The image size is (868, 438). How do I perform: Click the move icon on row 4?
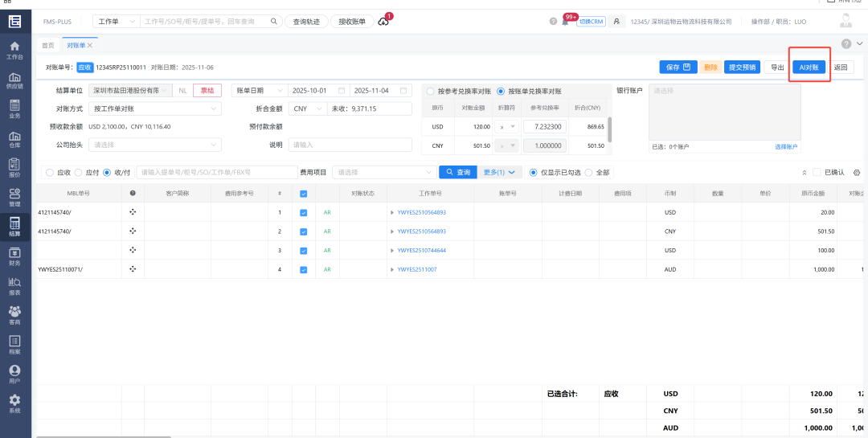click(x=133, y=269)
